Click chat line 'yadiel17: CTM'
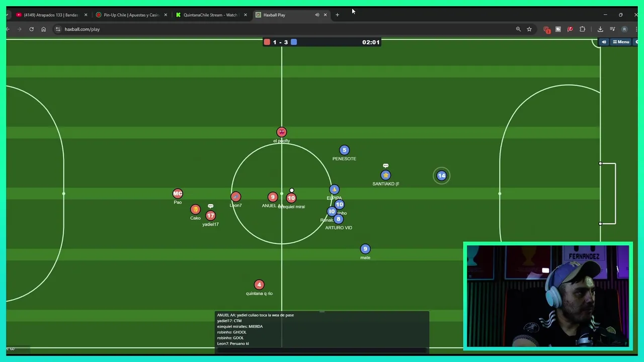The image size is (644, 362). tap(229, 321)
